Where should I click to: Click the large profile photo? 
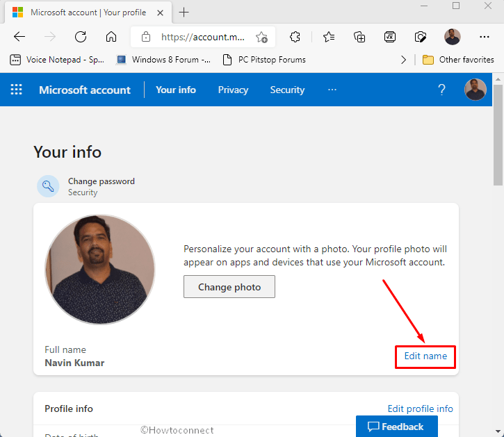(100, 270)
